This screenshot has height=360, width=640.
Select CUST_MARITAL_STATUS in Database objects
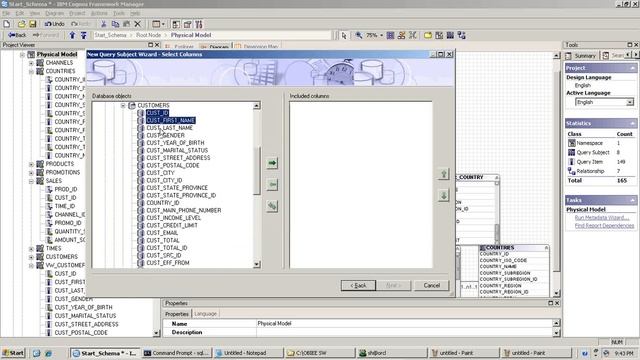177,150
